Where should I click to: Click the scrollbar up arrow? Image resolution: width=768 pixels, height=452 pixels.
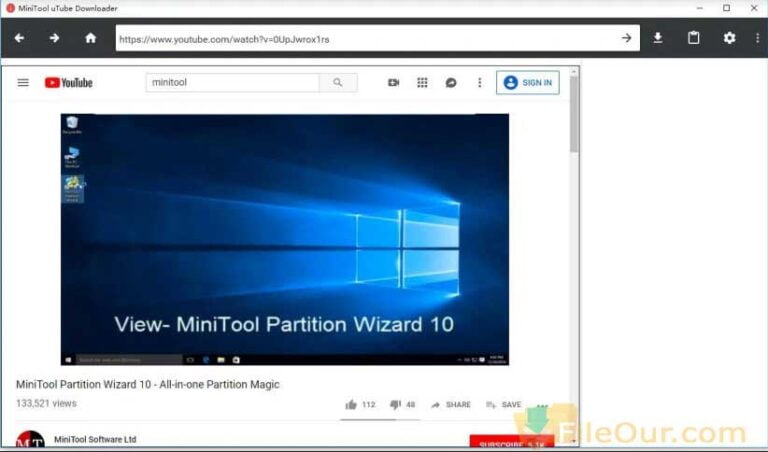pyautogui.click(x=574, y=71)
